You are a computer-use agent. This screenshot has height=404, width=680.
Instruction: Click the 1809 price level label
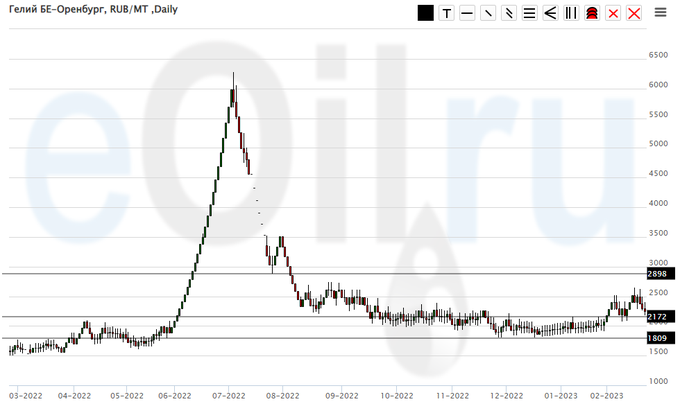pos(657,339)
